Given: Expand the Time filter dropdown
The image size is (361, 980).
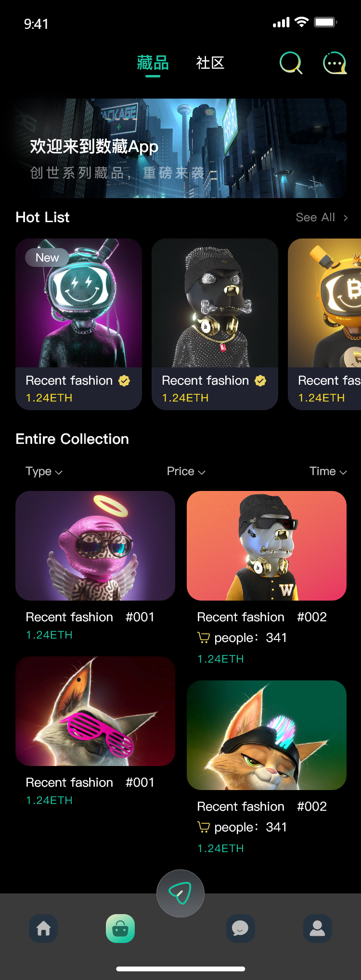Looking at the screenshot, I should point(328,471).
